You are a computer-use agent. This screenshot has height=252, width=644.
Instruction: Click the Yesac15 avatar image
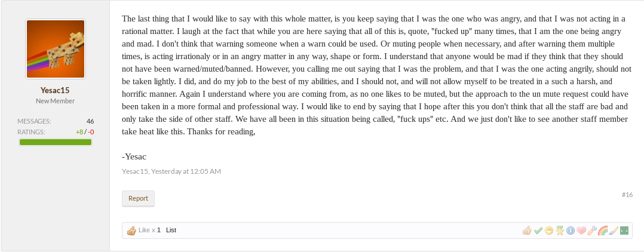[x=56, y=49]
